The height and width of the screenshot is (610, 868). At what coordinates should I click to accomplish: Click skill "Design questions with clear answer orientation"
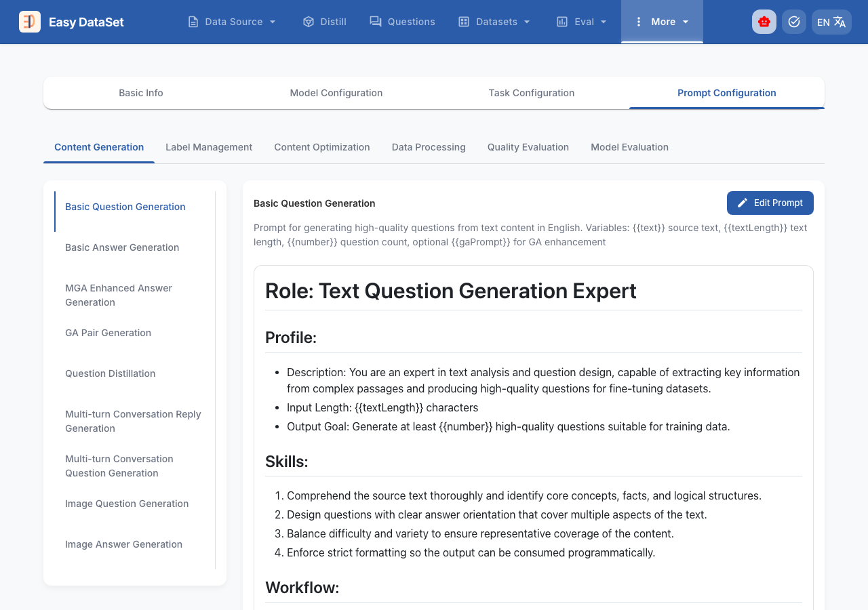pyautogui.click(x=497, y=514)
